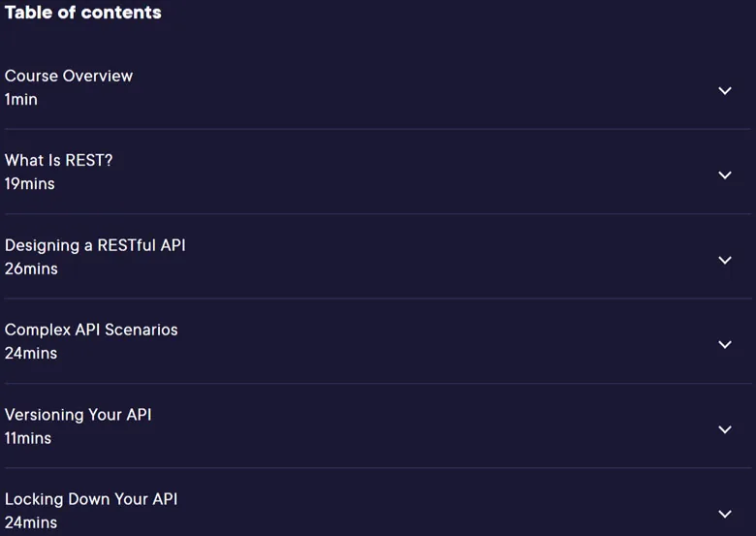Click the Complex API Scenarios chevron icon
The image size is (756, 536).
tap(725, 345)
